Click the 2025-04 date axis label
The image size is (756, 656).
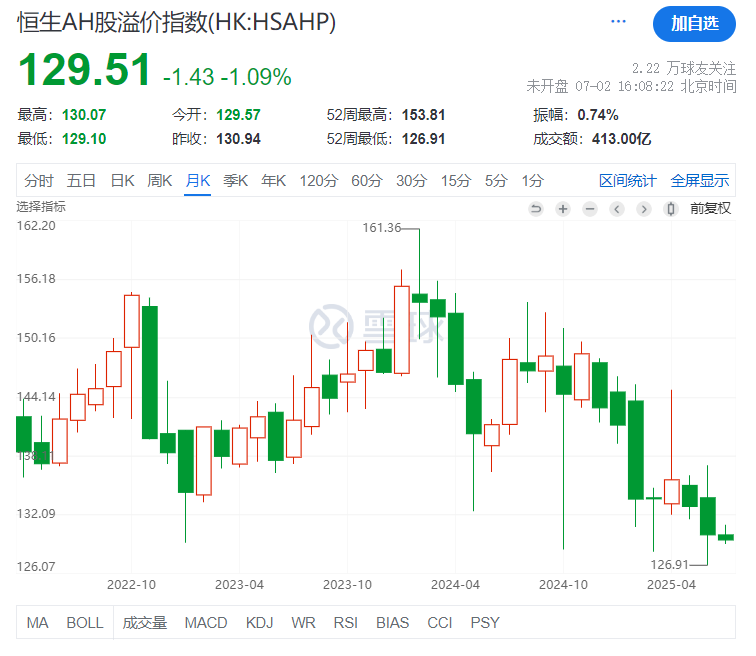tap(671, 585)
